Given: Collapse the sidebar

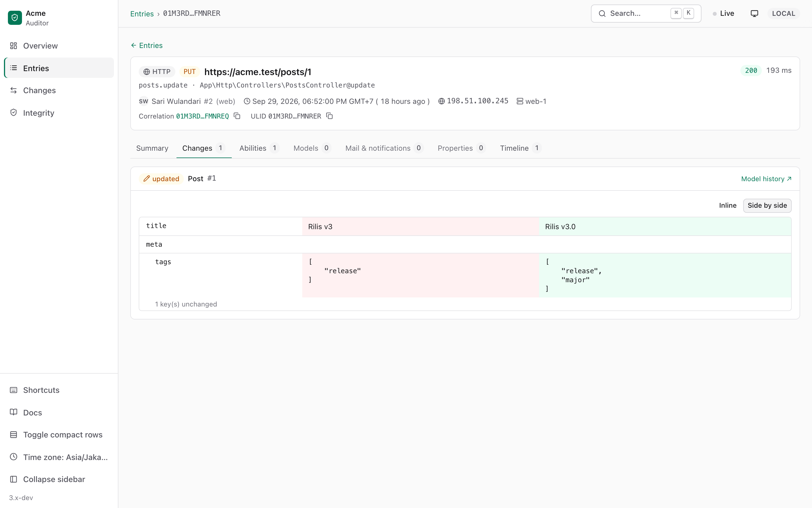Looking at the screenshot, I should 59,479.
